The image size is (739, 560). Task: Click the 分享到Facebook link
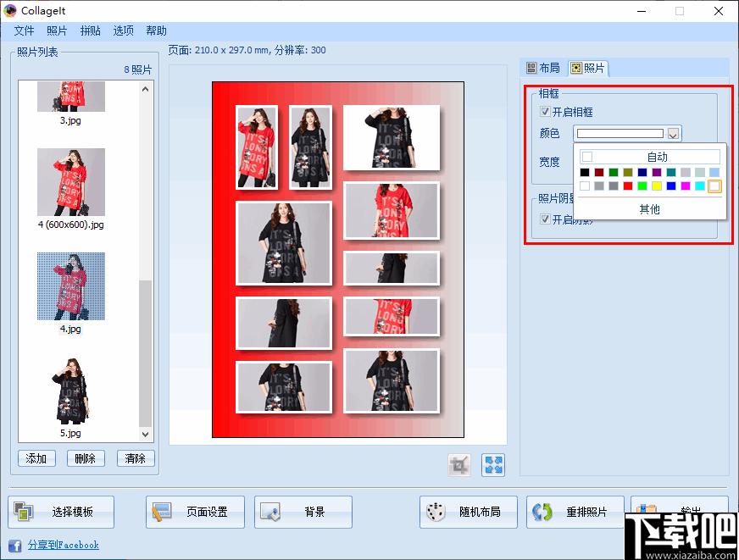pos(64,545)
